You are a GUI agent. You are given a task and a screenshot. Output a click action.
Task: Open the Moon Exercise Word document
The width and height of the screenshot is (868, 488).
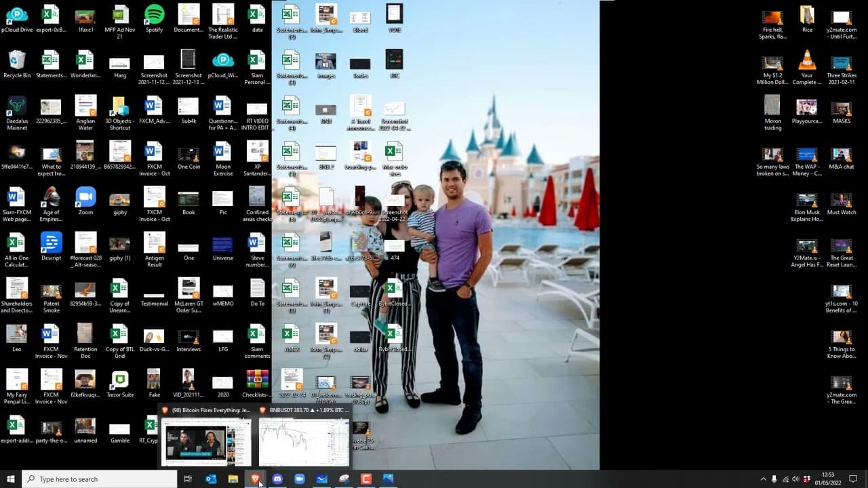coord(222,159)
